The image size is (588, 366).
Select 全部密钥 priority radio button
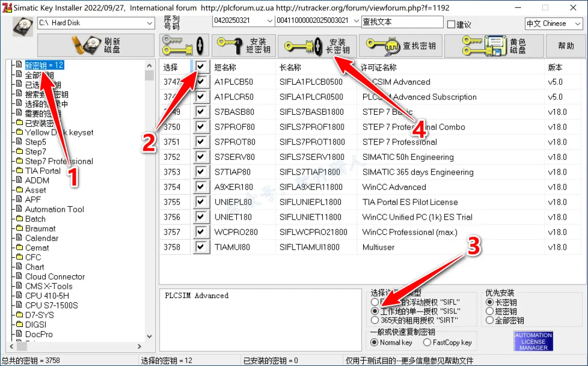489,320
